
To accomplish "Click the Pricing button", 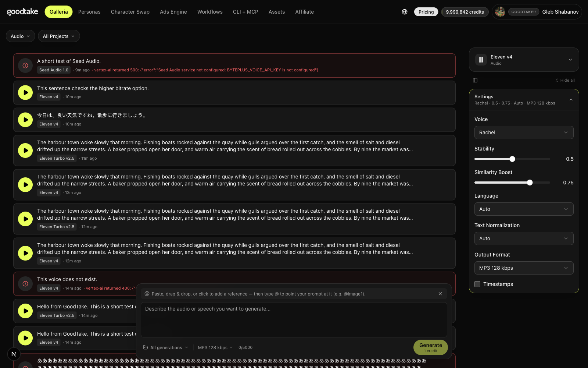I will click(x=426, y=12).
